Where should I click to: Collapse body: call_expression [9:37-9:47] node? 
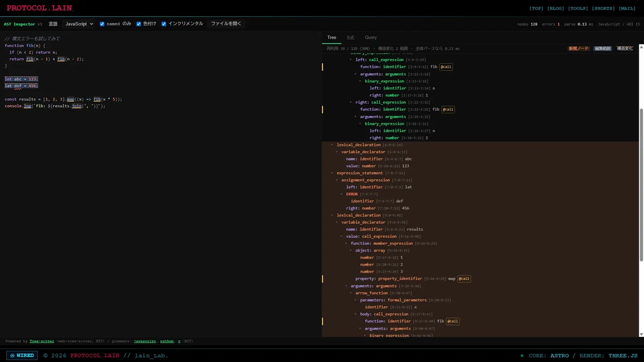pyautogui.click(x=356, y=314)
